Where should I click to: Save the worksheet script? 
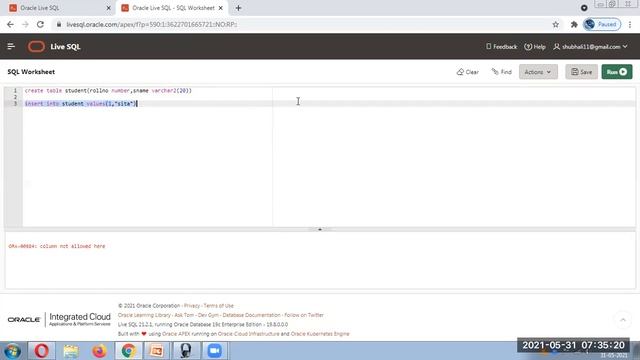tap(581, 72)
